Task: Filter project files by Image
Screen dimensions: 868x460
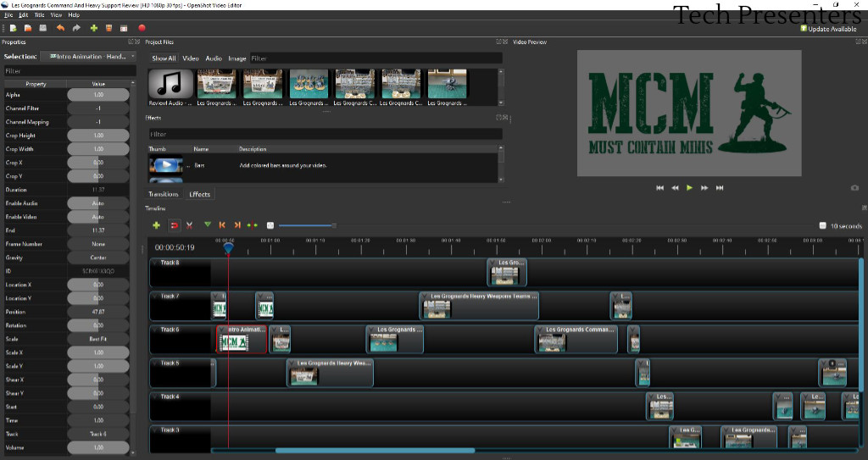Action: [237, 58]
